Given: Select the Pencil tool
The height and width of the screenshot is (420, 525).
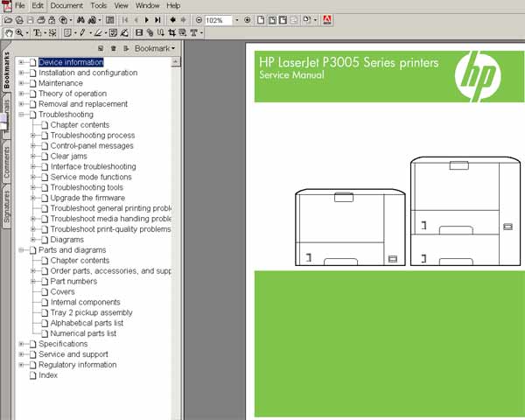Looking at the screenshot, I should pyautogui.click(x=82, y=33).
